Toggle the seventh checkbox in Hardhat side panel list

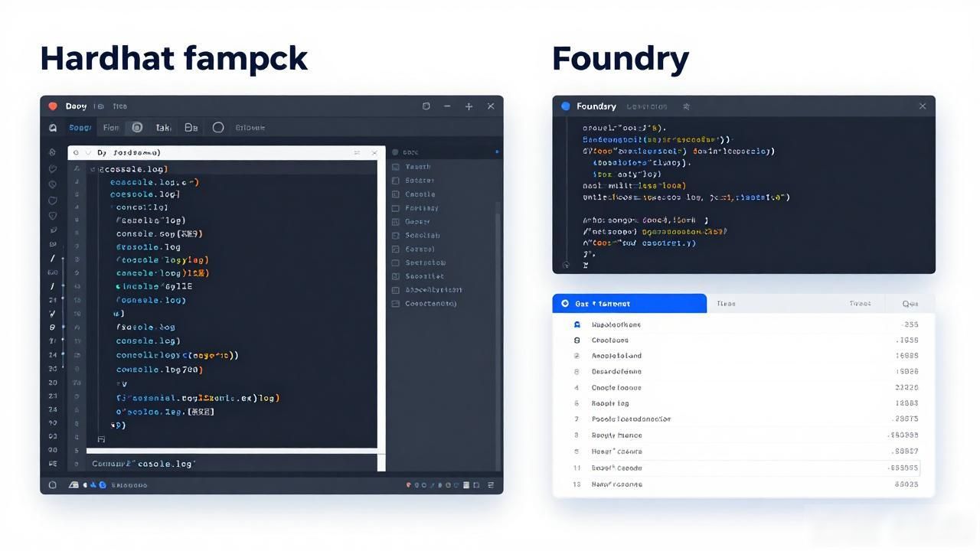pos(396,249)
